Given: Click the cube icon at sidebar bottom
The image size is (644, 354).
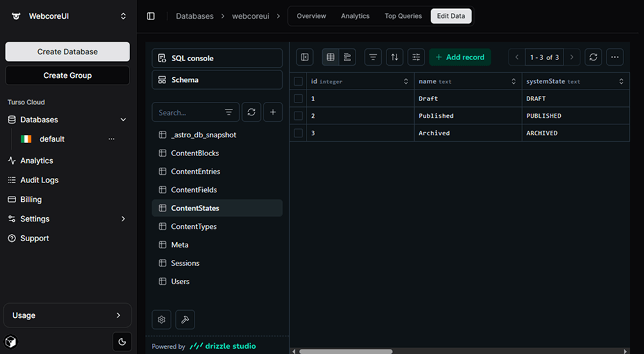Looking at the screenshot, I should 11,342.
